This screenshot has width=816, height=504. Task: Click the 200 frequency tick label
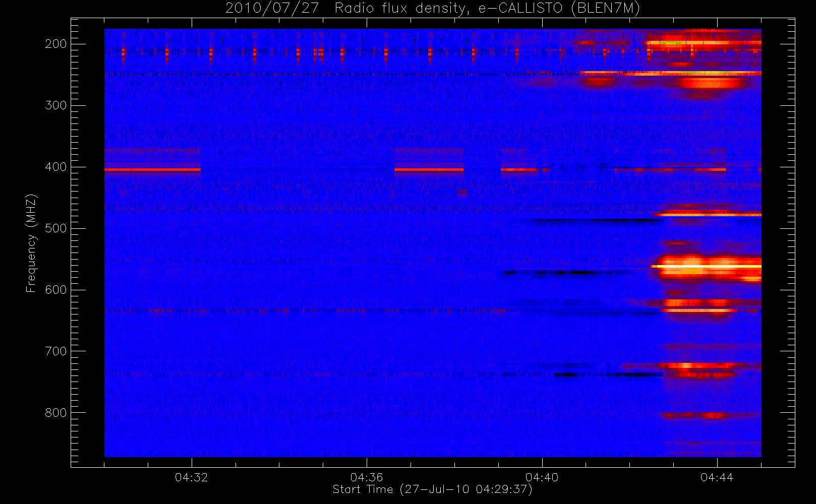[56, 44]
